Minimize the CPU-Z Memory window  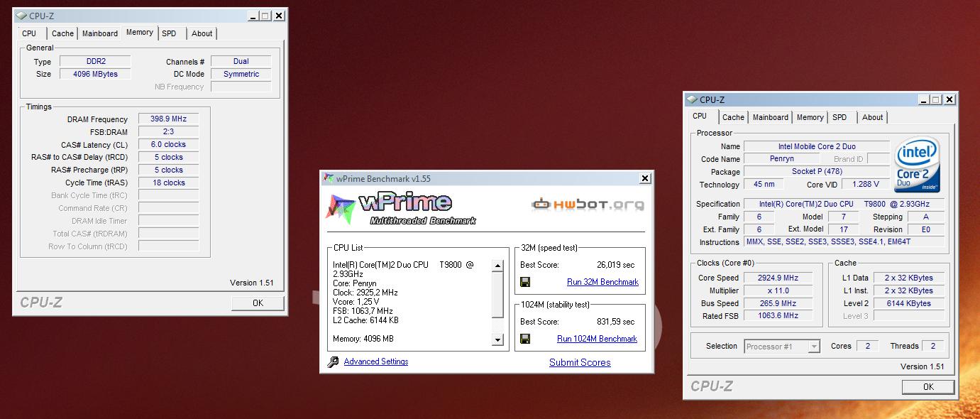point(253,16)
